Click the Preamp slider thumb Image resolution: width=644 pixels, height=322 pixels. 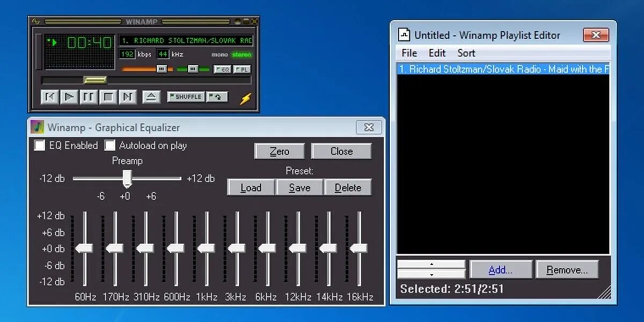[127, 178]
